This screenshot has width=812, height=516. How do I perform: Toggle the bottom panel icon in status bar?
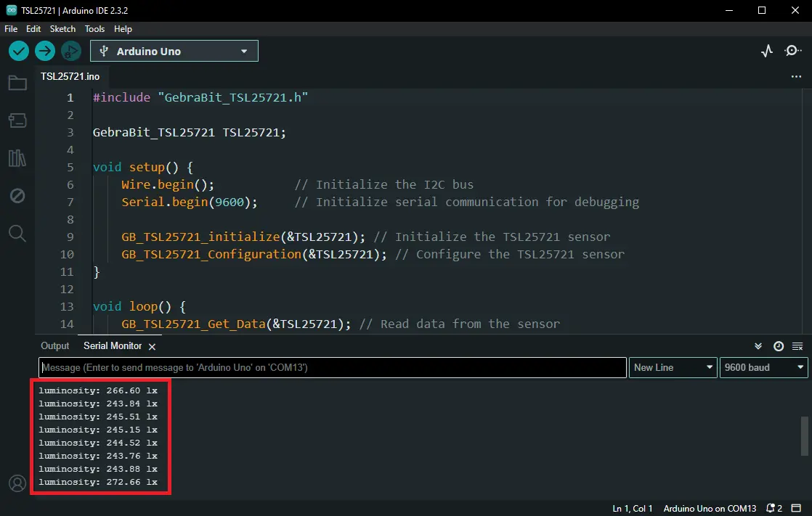point(797,508)
